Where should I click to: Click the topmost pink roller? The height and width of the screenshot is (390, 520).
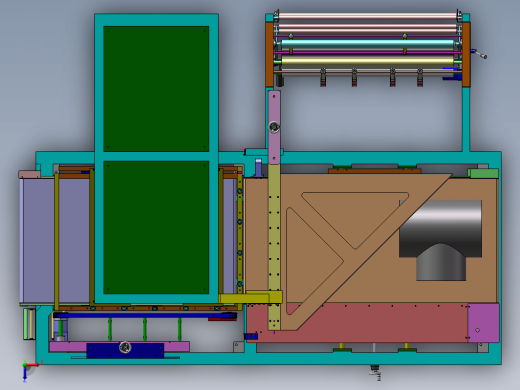pos(367,16)
